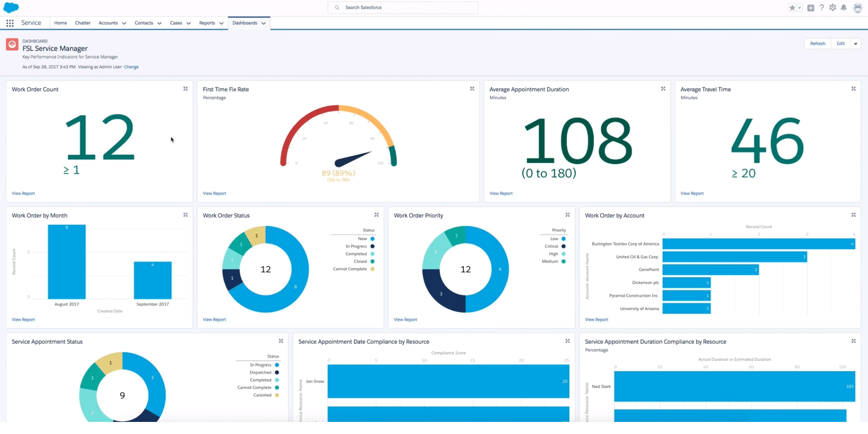Open the Notifications bell icon
The height and width of the screenshot is (434, 868).
(844, 8)
